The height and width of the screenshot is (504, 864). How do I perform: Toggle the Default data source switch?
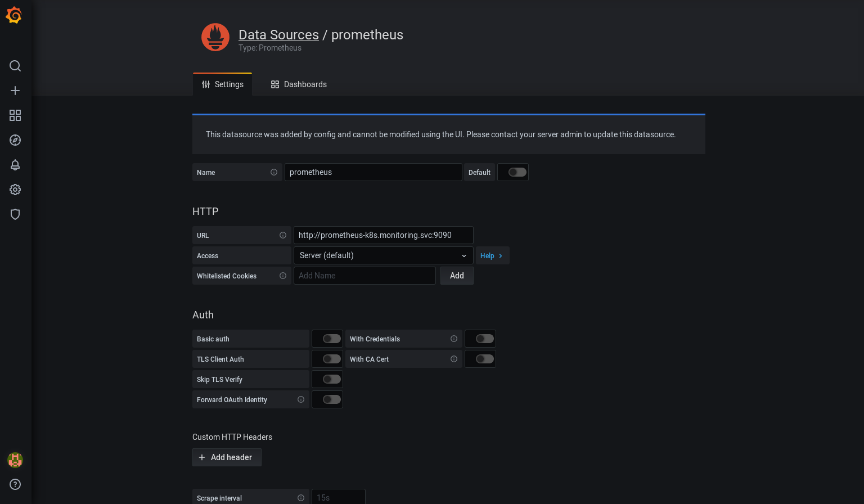(517, 172)
